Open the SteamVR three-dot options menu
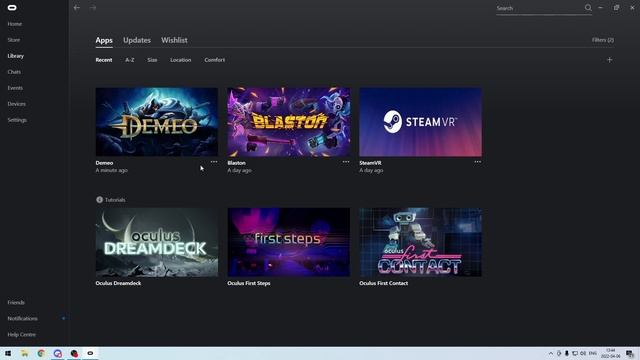The image size is (640, 360). coord(478,162)
